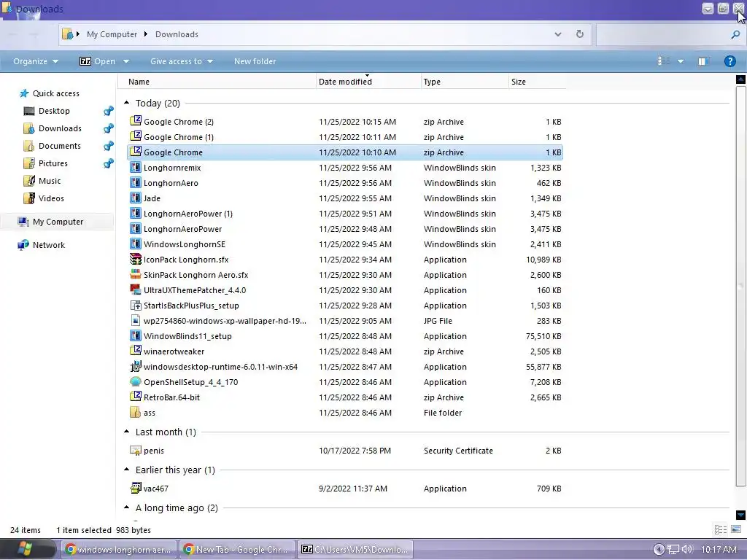The image size is (747, 560).
Task: Click the LonghornAero skin file icon
Action: click(x=136, y=182)
